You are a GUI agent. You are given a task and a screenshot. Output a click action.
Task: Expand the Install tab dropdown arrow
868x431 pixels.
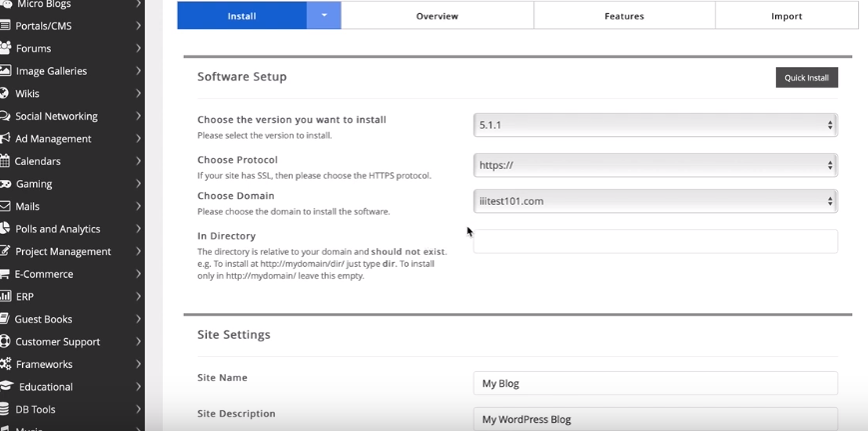click(324, 16)
